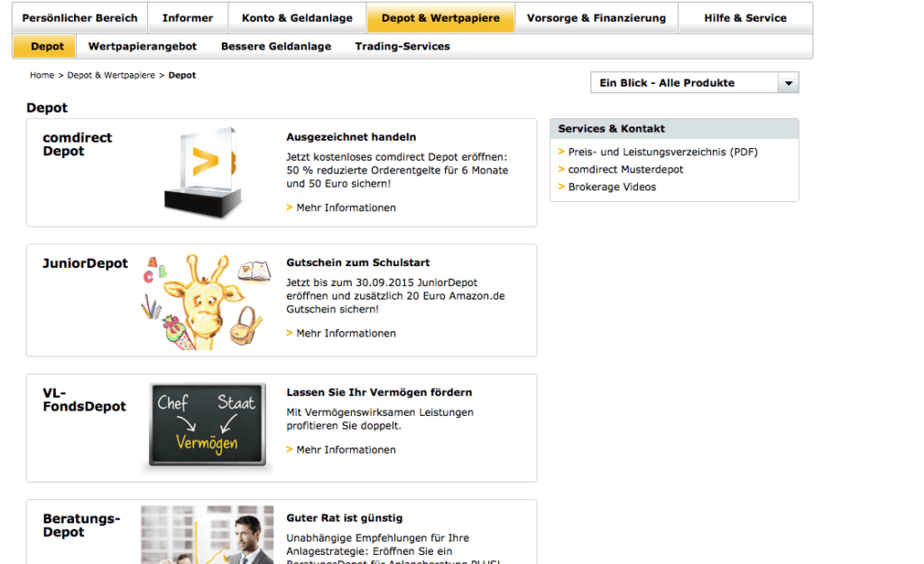Click the giraffe JuniorDepot illustration

click(x=207, y=301)
